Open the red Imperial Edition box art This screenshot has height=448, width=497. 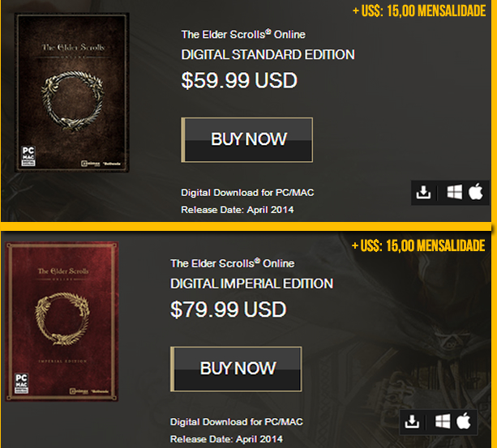click(62, 322)
